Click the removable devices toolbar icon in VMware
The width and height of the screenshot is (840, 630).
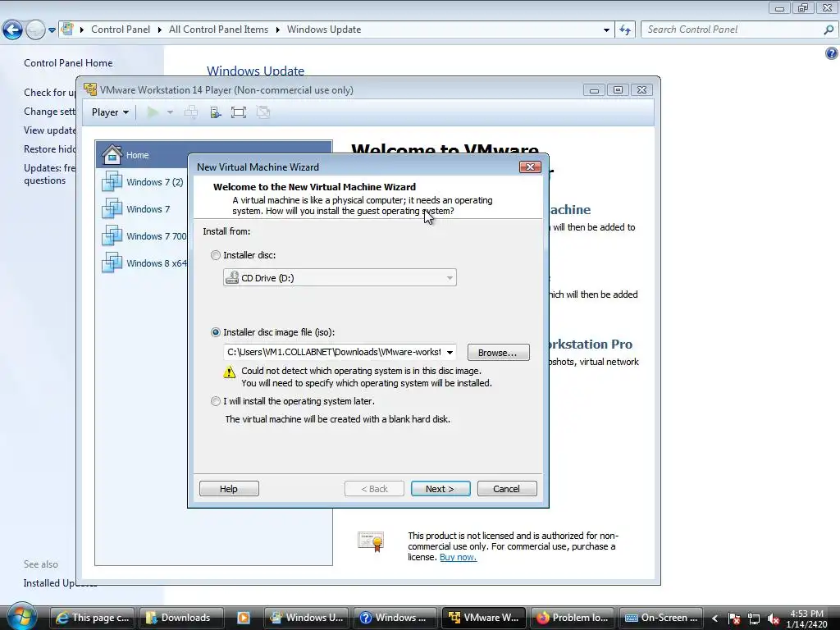(x=216, y=112)
